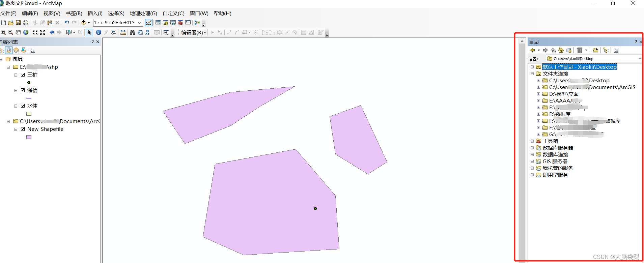Click the Go To XY tool
The height and width of the screenshot is (263, 644).
tap(147, 32)
